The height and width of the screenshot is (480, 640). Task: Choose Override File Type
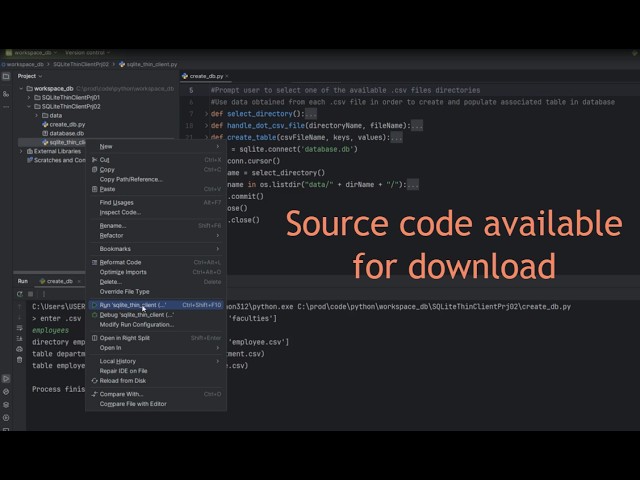[156, 291]
